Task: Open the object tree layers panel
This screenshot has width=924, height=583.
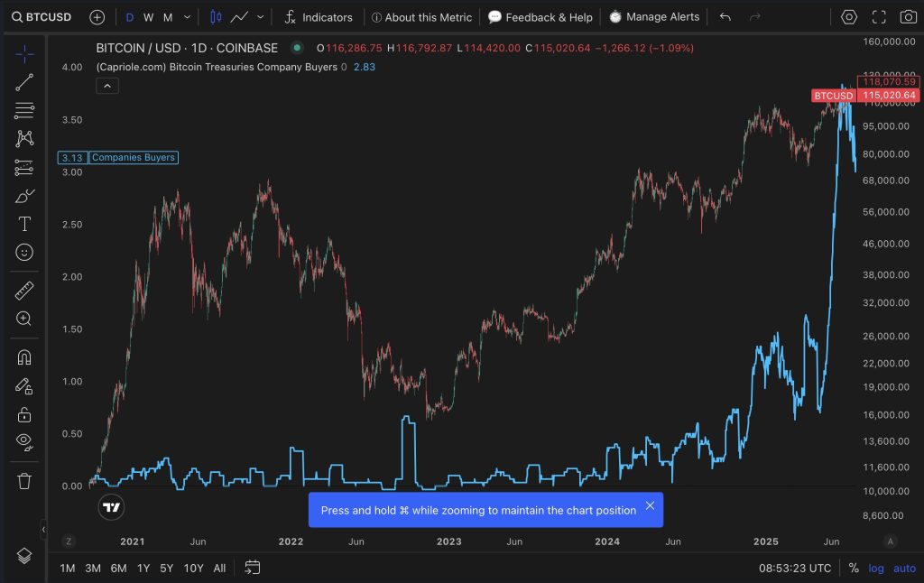Action: [24, 555]
